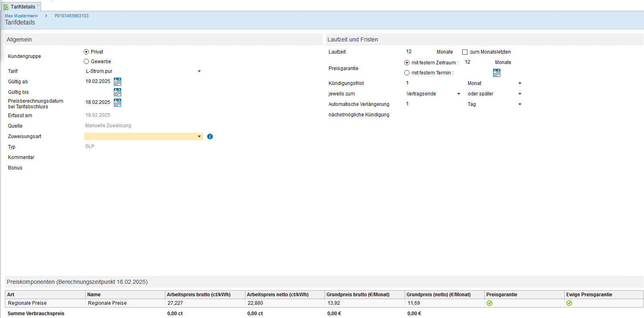The height and width of the screenshot is (318, 644).
Task: Enable 'zum Monatsletzten' checkbox
Action: tap(465, 52)
